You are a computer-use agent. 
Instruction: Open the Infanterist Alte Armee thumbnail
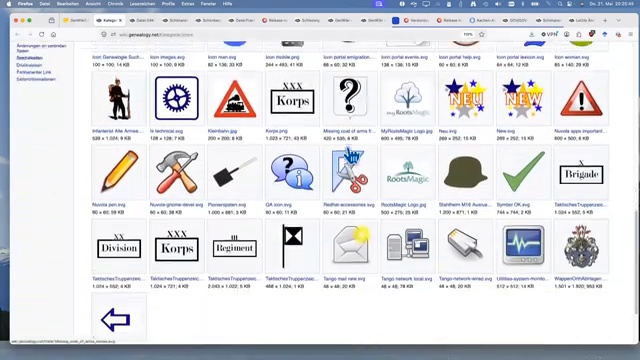119,98
